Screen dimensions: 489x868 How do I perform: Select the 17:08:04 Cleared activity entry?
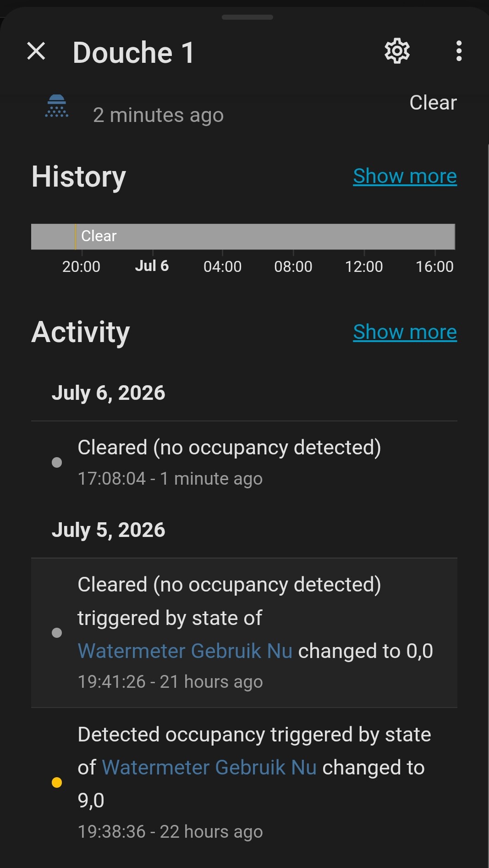click(244, 462)
